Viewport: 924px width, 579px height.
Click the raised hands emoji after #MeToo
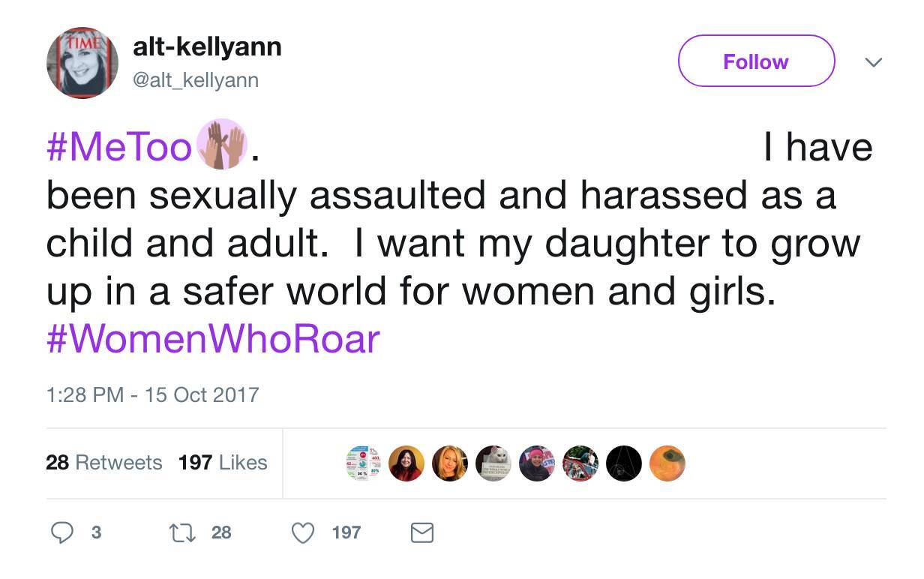point(221,145)
